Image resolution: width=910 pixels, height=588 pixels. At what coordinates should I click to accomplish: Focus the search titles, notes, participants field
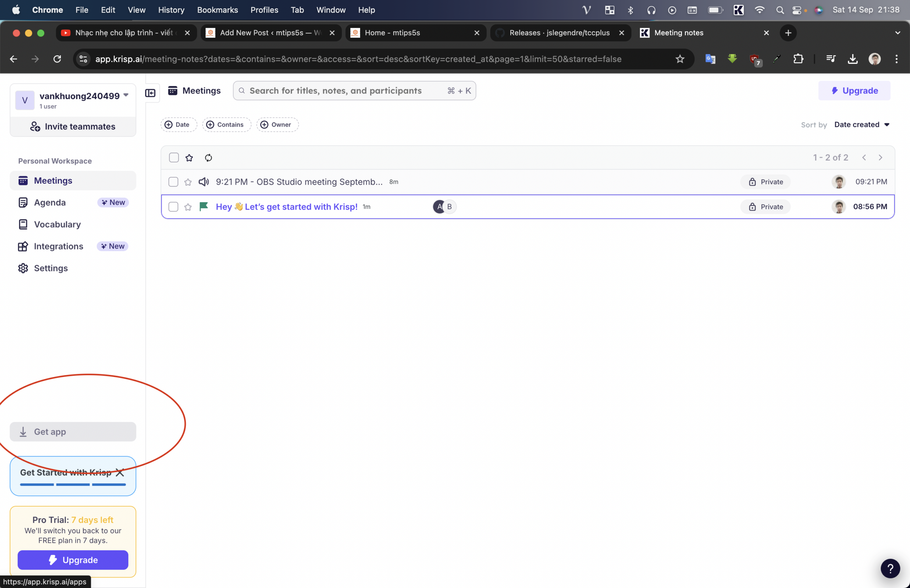pos(354,91)
